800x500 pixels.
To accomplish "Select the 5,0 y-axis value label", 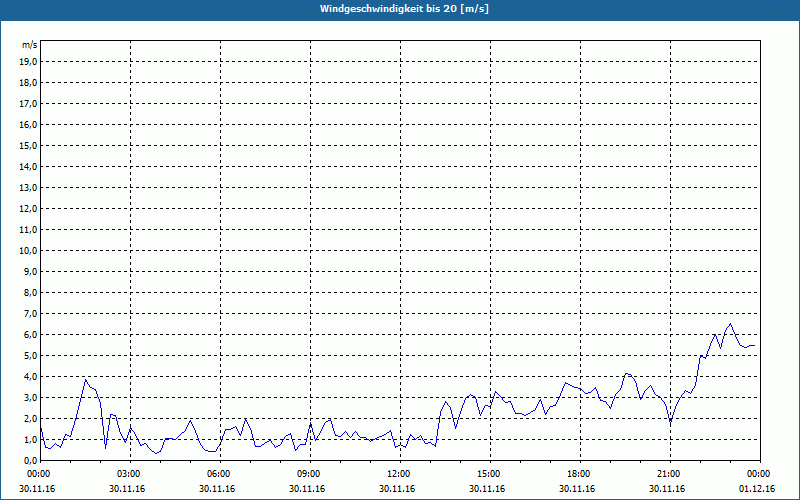I will (x=30, y=356).
